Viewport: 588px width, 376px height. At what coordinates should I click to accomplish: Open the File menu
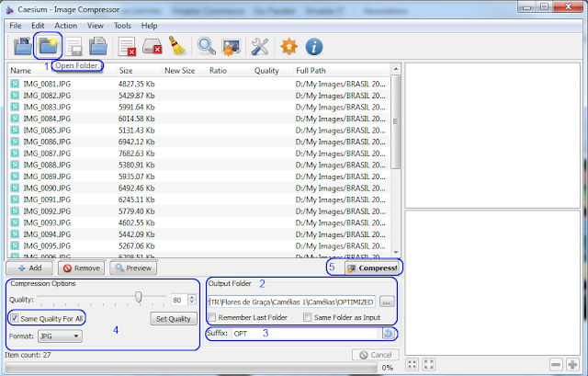click(16, 26)
